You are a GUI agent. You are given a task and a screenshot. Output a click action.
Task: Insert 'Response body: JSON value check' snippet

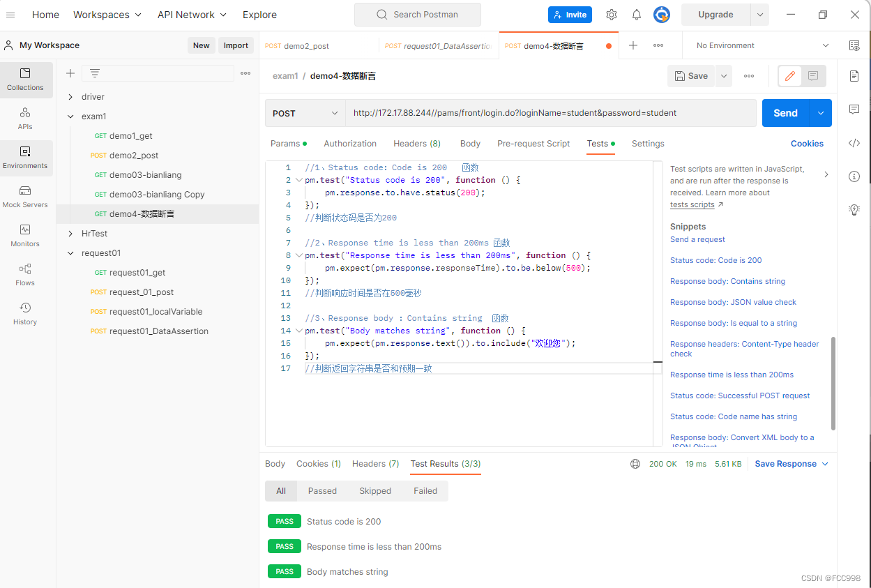[733, 302]
